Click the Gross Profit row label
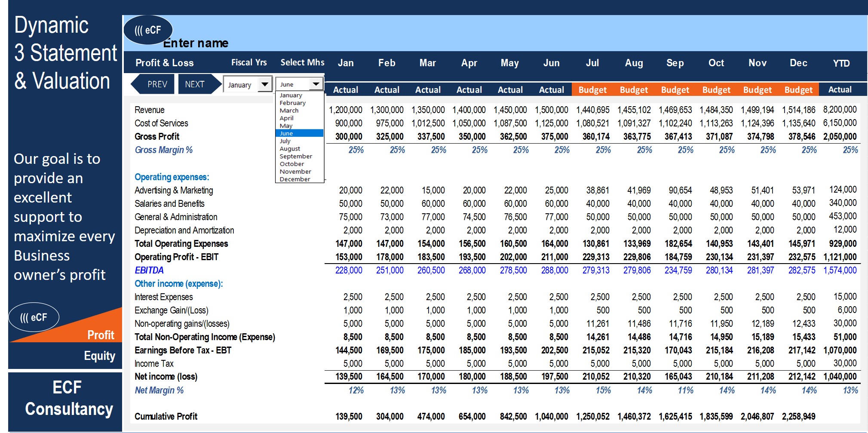 157,137
